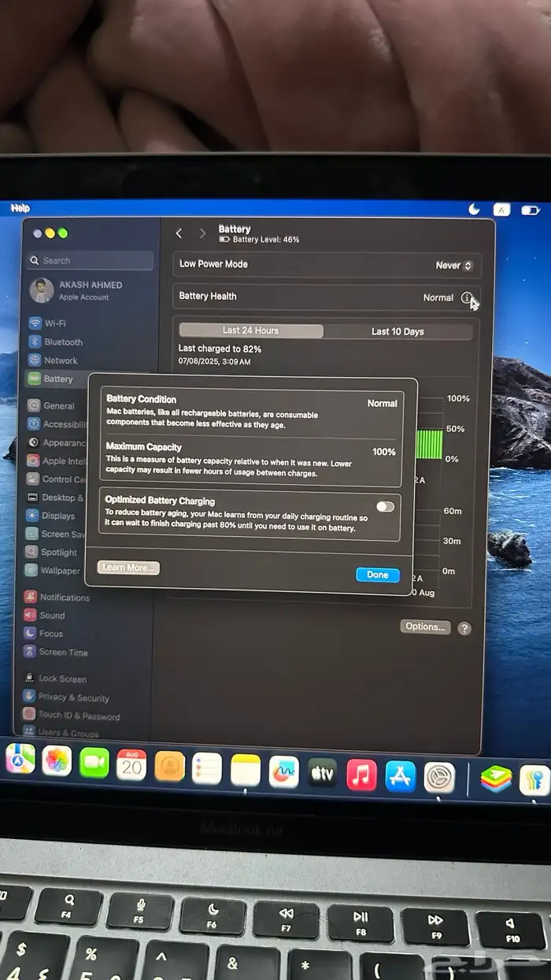Open Photos from the Dock
This screenshot has height=980, width=551.
57,761
